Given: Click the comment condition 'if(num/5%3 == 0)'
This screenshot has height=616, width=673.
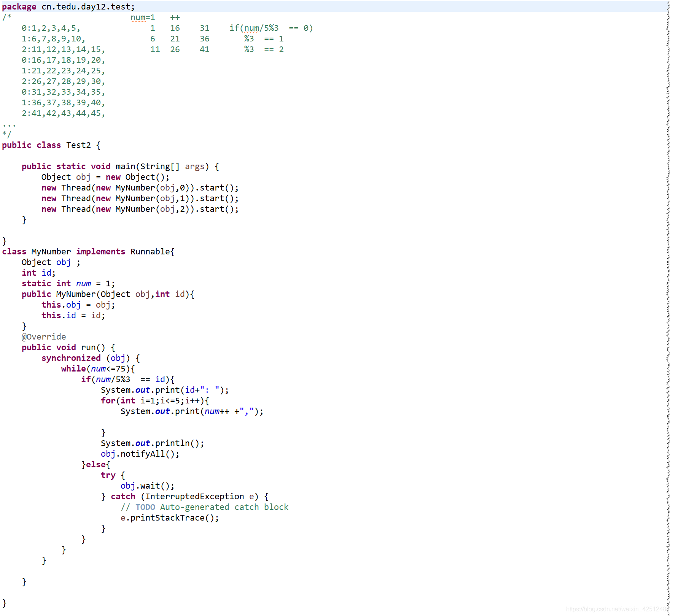Looking at the screenshot, I should pyautogui.click(x=271, y=28).
